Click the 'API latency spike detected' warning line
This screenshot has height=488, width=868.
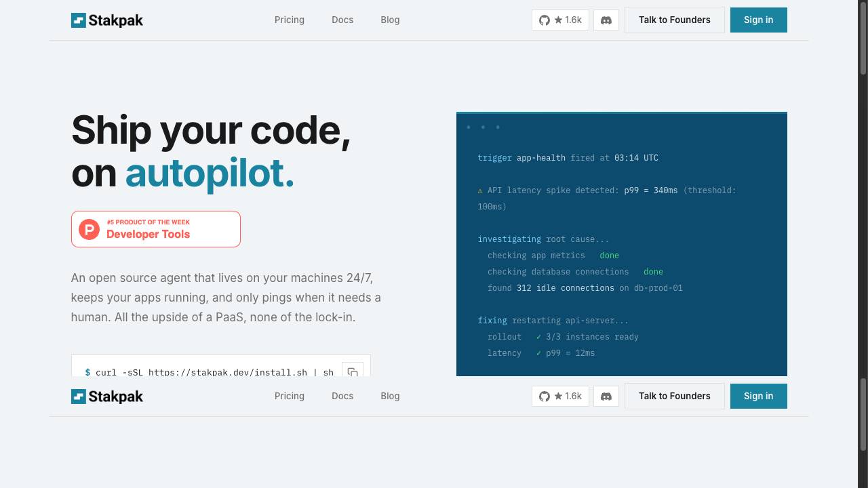pos(607,199)
